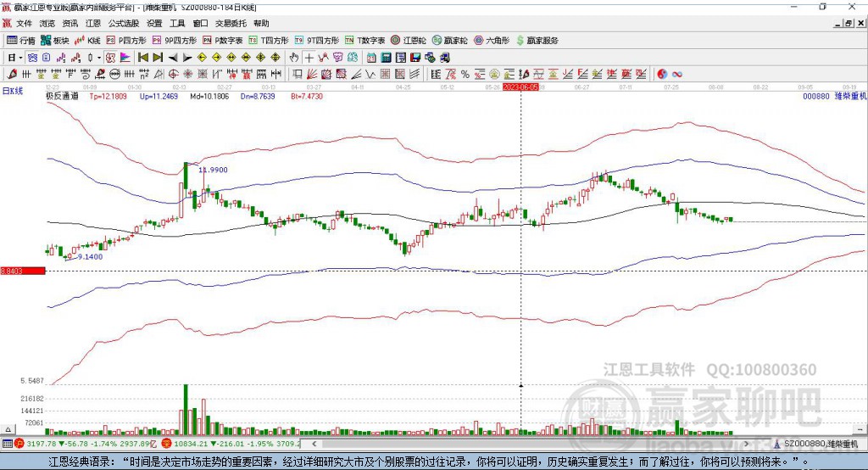Select the percent % line tool
868x470 pixels.
(x=465, y=75)
